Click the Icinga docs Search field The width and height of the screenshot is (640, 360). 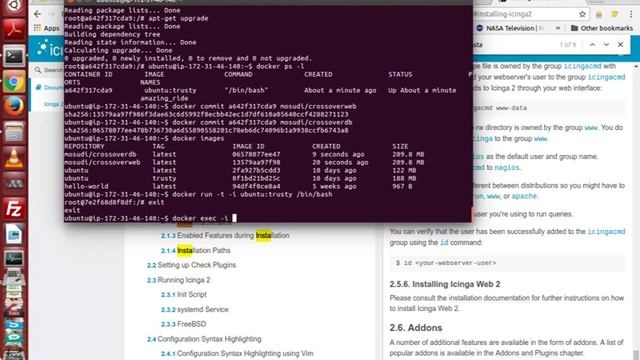pos(49,70)
